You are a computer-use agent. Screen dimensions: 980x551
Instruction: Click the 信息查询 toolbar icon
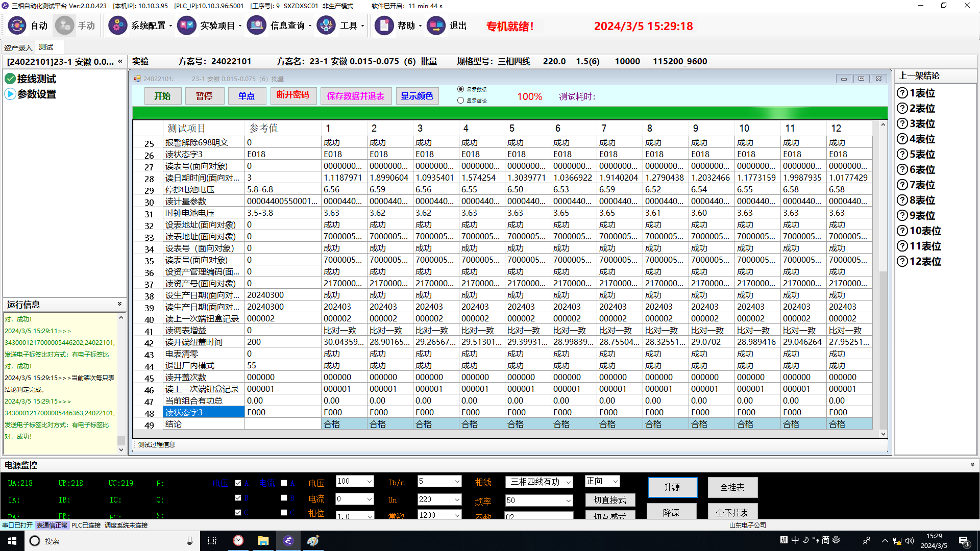click(257, 26)
